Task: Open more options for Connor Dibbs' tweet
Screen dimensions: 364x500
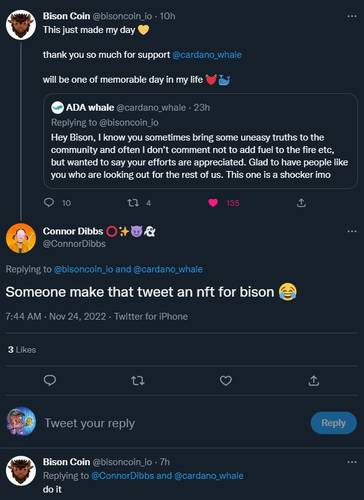Action: click(x=352, y=231)
